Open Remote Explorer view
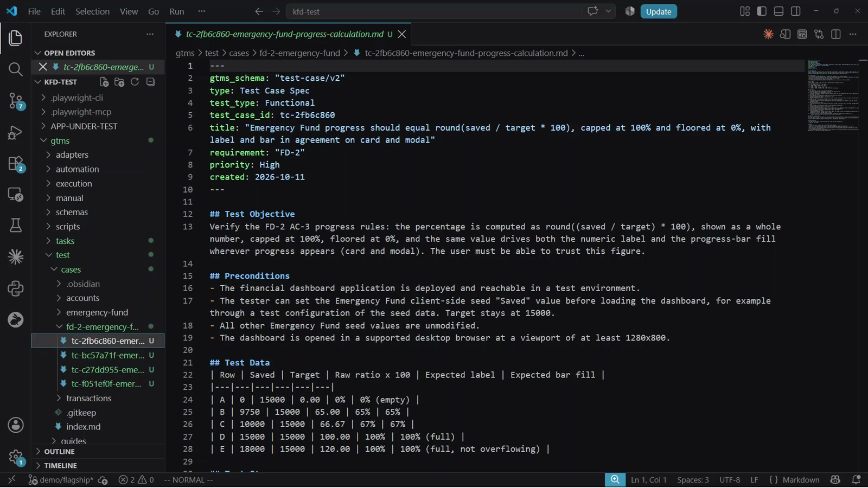This screenshot has height=488, width=868. 15,195
